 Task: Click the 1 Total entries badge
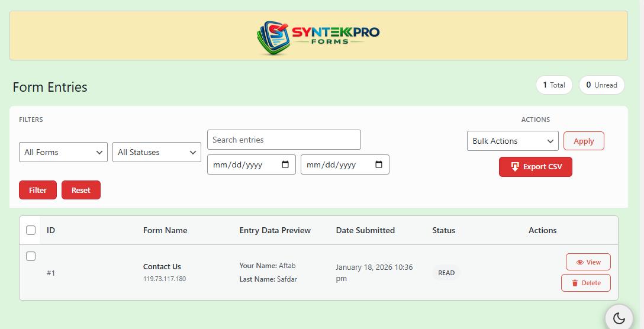pyautogui.click(x=554, y=85)
